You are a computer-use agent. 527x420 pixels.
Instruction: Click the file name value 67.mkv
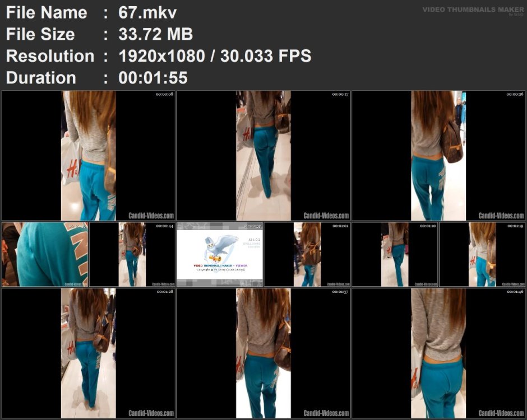147,13
